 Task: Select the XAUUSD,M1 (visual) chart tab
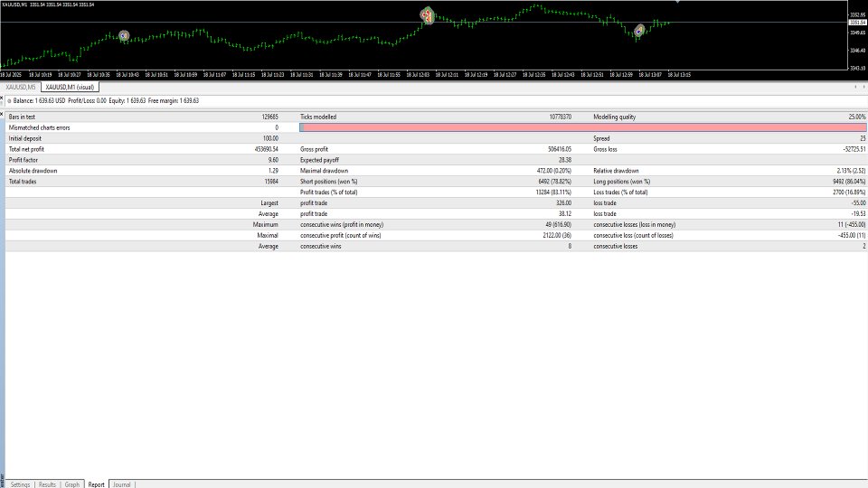pos(71,87)
